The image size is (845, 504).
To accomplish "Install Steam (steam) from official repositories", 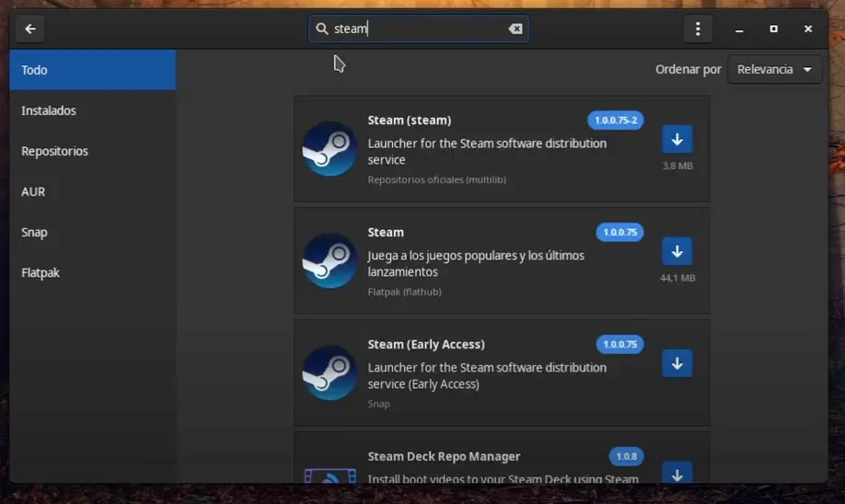I will (x=677, y=140).
